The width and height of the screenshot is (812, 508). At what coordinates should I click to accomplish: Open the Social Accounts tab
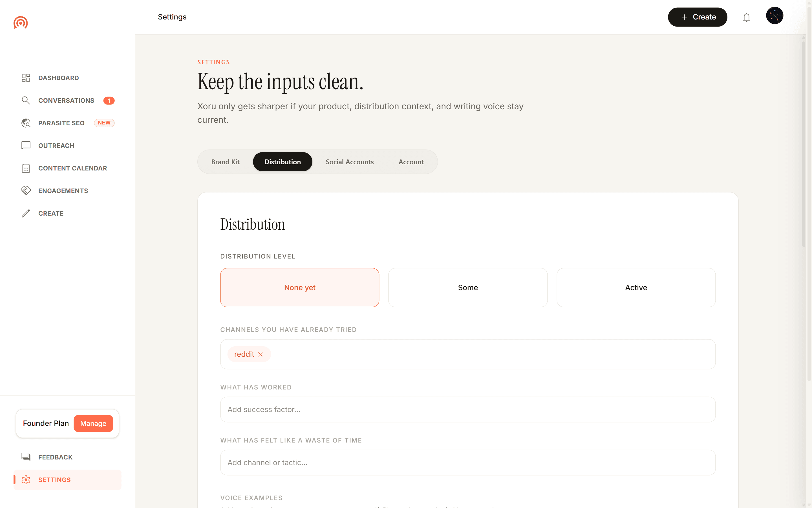350,162
